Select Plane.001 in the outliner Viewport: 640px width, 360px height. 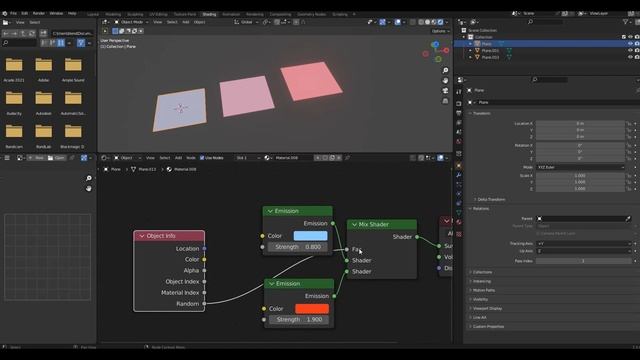[x=490, y=51]
